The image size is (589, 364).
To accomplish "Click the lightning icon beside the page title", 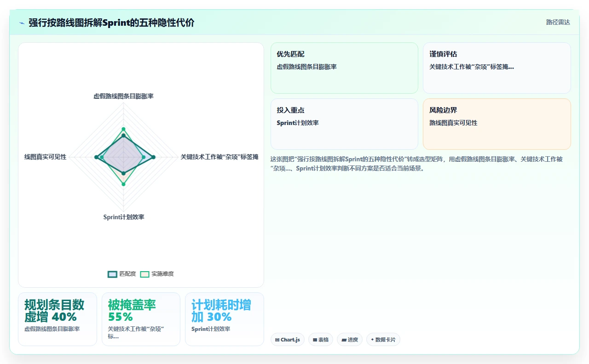I will 22,23.
